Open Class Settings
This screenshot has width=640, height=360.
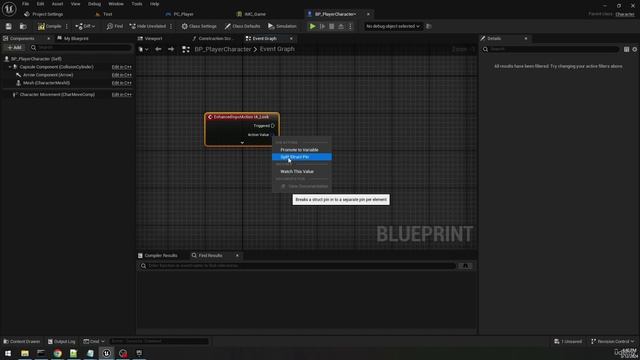pyautogui.click(x=199, y=26)
